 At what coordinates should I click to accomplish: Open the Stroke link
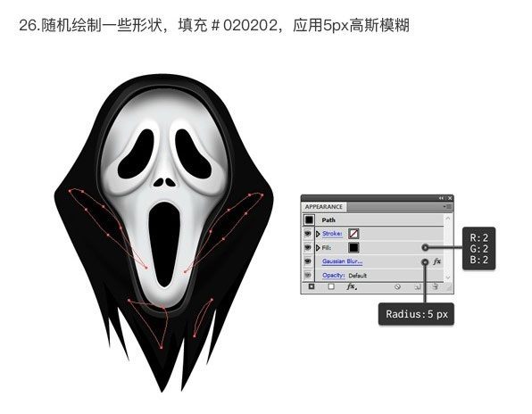[x=332, y=234]
